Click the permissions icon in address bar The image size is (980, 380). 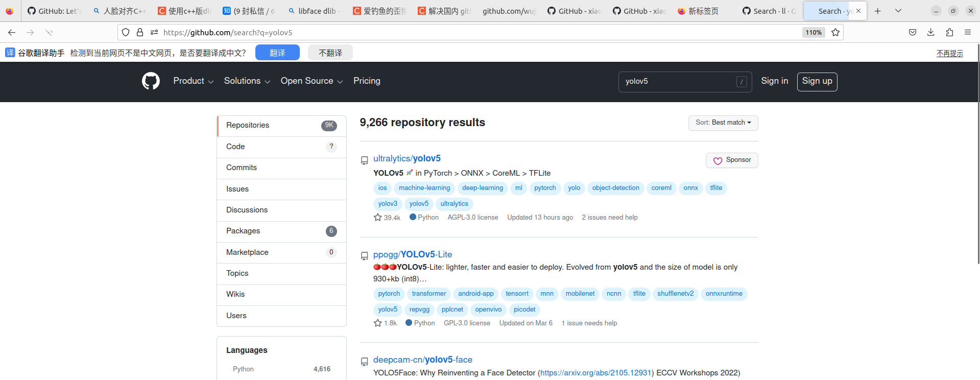click(154, 32)
